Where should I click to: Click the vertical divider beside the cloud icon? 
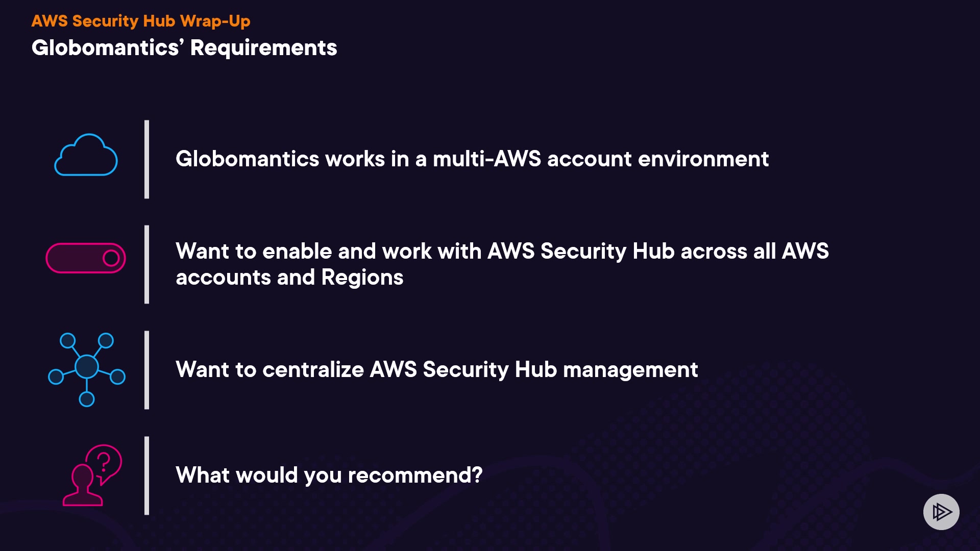[x=147, y=159]
